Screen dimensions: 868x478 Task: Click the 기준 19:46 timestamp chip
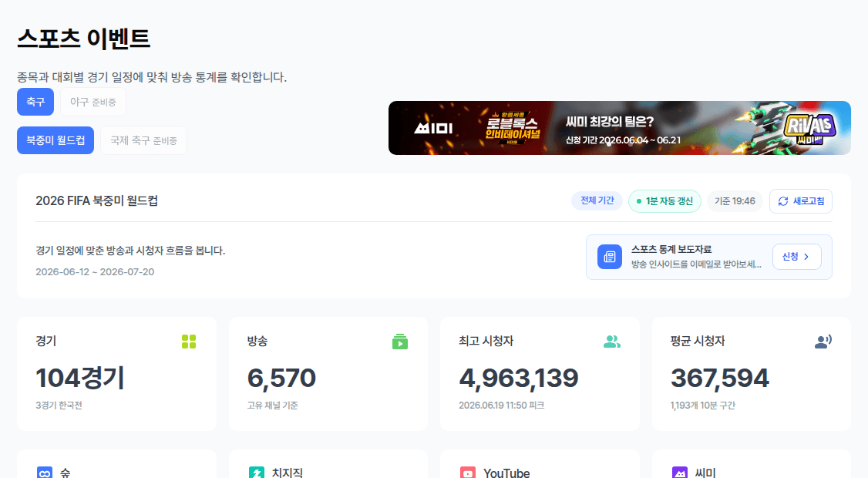[x=735, y=201]
